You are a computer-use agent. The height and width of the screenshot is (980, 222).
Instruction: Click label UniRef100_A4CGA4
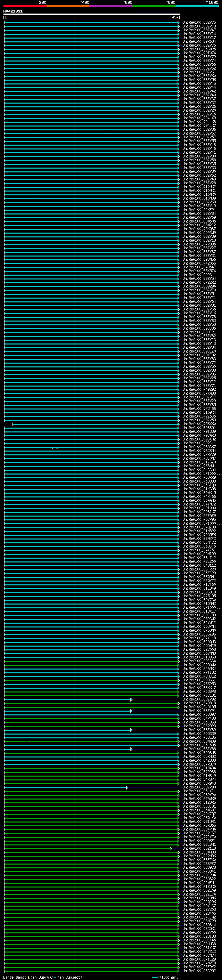pyautogui.click(x=199, y=469)
